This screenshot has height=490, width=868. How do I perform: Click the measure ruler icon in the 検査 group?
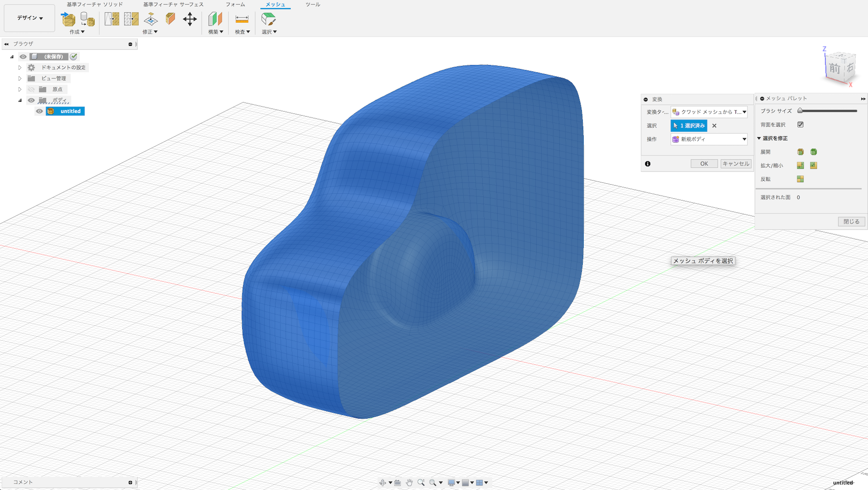pyautogui.click(x=242, y=19)
